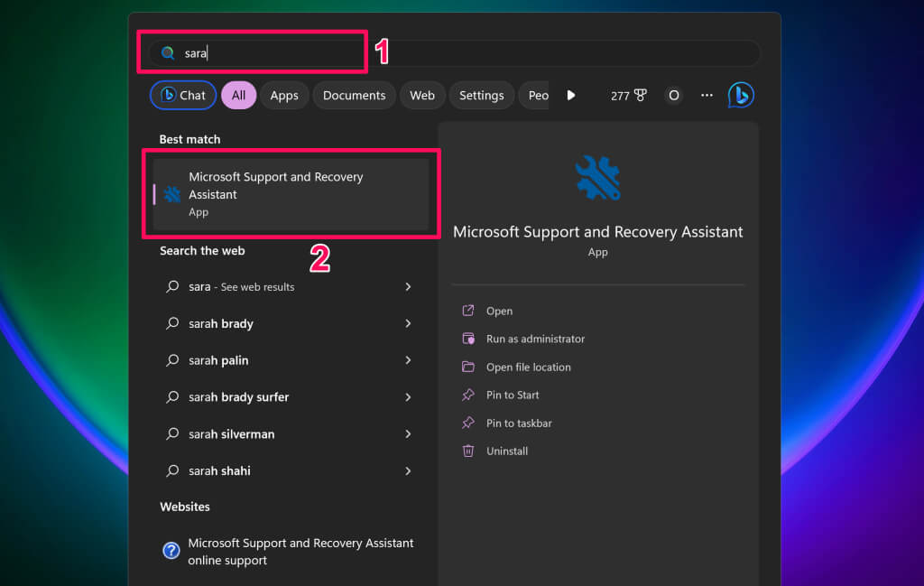Open the Chat button with Bing
This screenshot has height=586, width=924.
coord(183,96)
